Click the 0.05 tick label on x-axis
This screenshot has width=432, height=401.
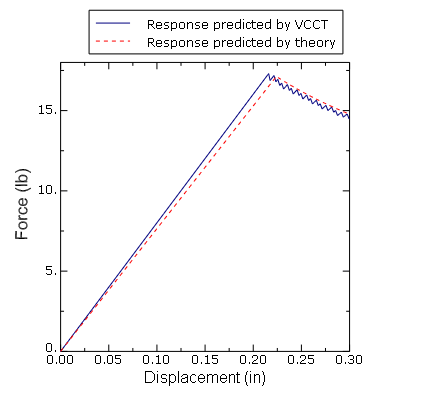tap(108, 360)
